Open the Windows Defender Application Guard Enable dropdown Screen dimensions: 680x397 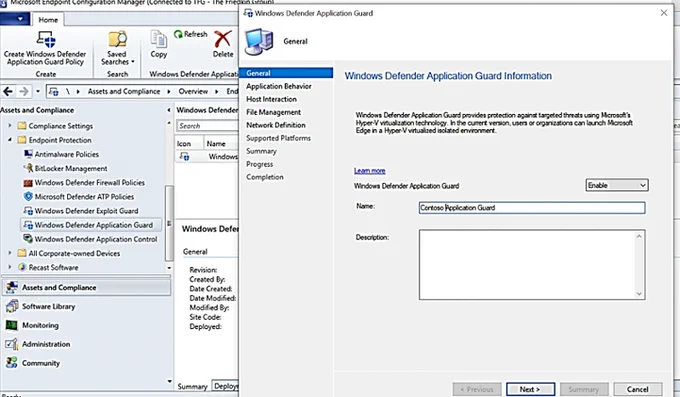click(x=617, y=185)
